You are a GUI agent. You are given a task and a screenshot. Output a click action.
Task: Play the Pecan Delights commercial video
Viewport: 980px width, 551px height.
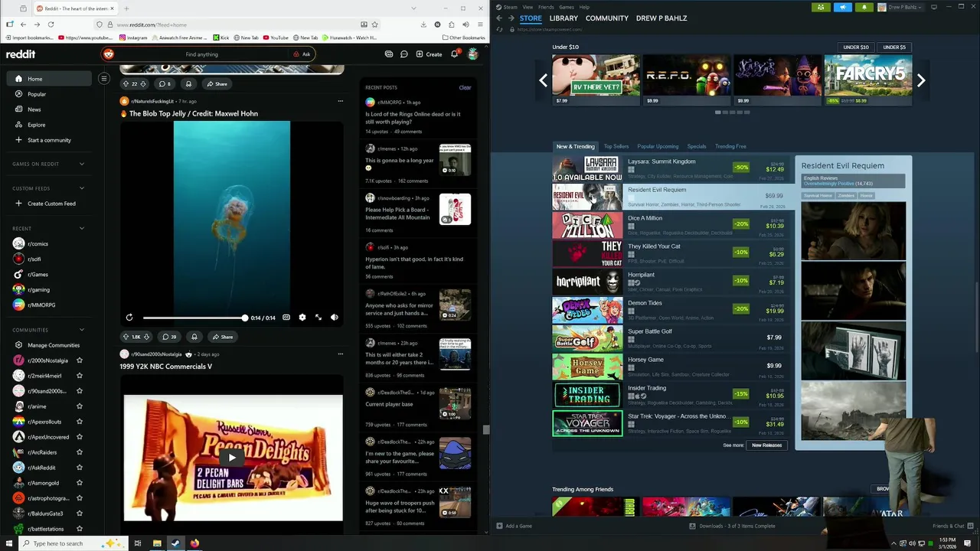click(x=232, y=458)
